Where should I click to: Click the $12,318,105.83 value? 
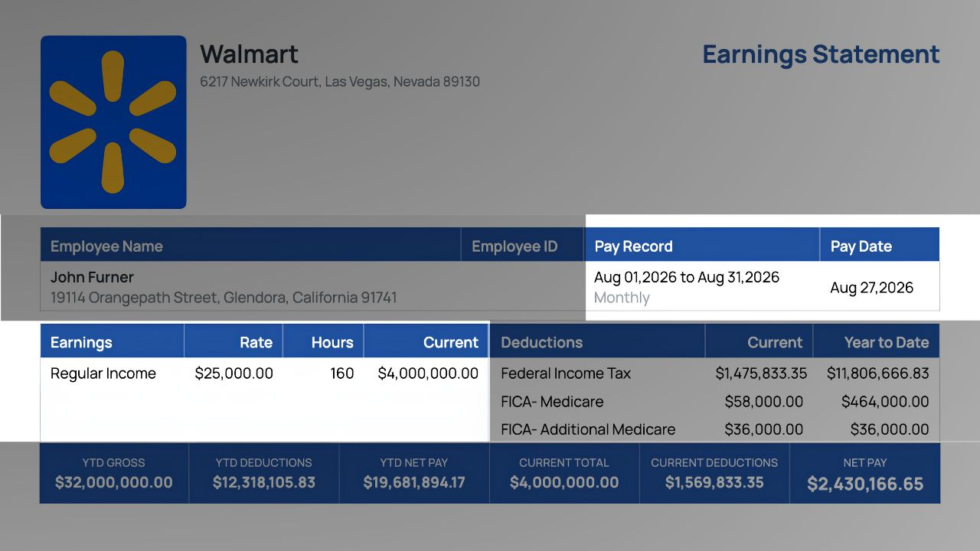pyautogui.click(x=264, y=482)
